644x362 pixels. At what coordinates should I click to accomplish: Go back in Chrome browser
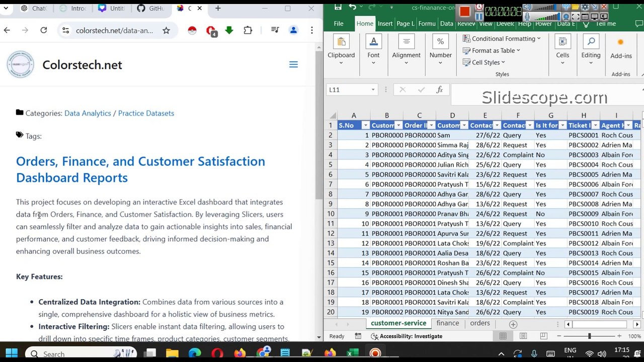[x=7, y=30]
